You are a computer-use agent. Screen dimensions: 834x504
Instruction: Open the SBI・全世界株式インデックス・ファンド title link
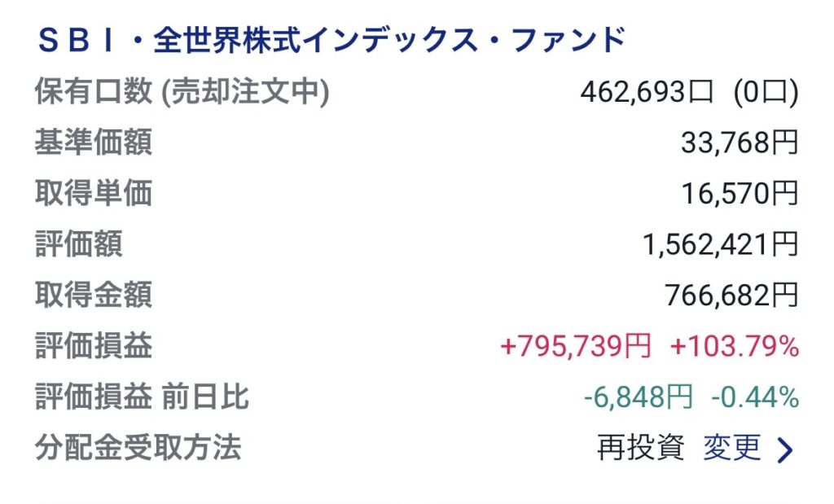pos(331,41)
